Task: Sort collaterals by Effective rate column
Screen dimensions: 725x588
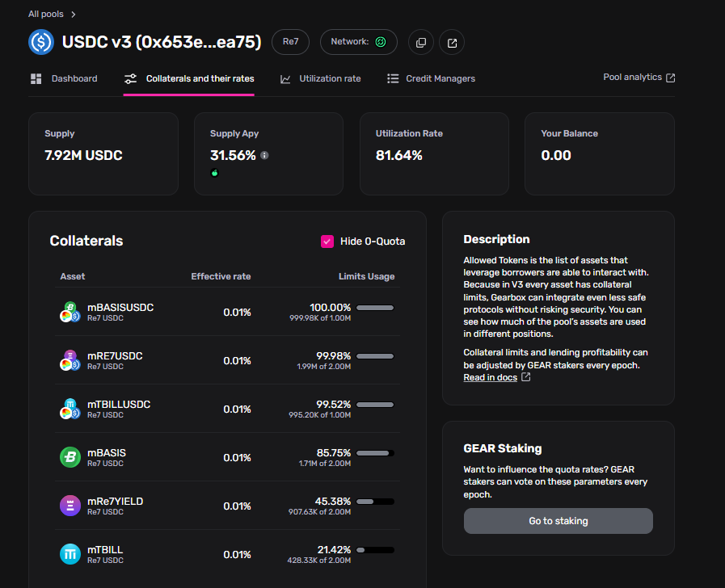Action: 221,276
